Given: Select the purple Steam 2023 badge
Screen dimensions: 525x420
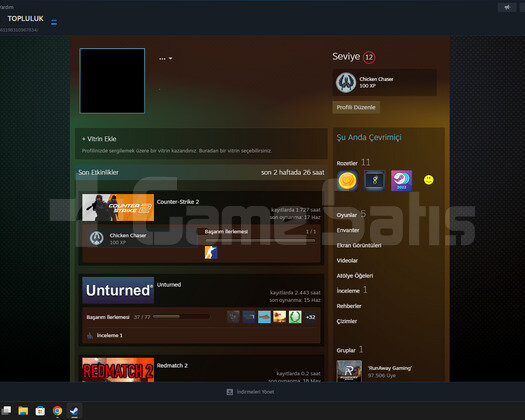Looking at the screenshot, I should click(x=401, y=181).
